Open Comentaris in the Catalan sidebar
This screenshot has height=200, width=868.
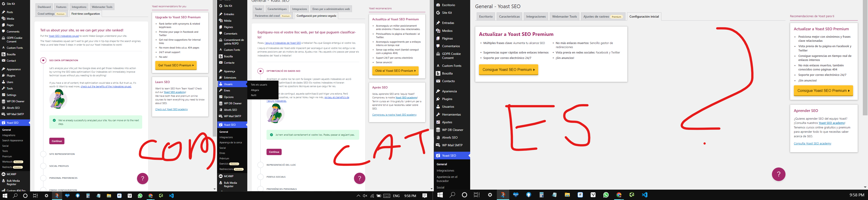pyautogui.click(x=231, y=34)
